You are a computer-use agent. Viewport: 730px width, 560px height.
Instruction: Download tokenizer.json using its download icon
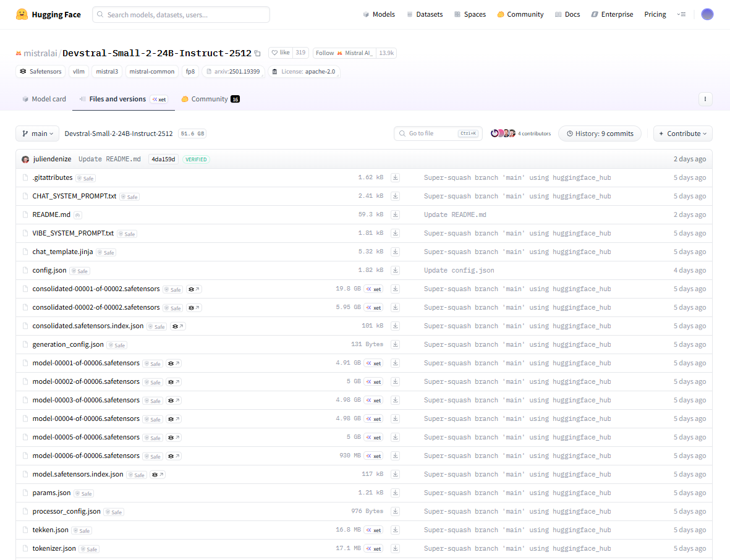coord(395,548)
